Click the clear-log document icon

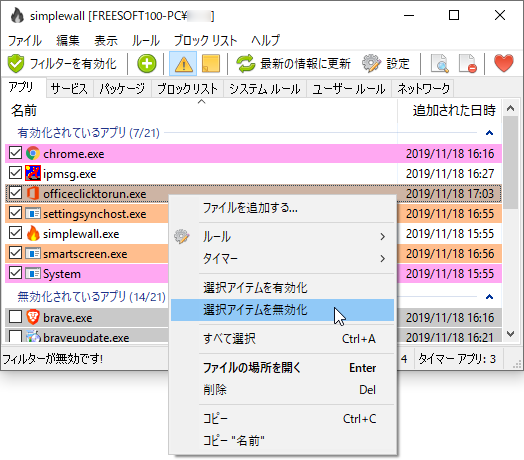[468, 63]
